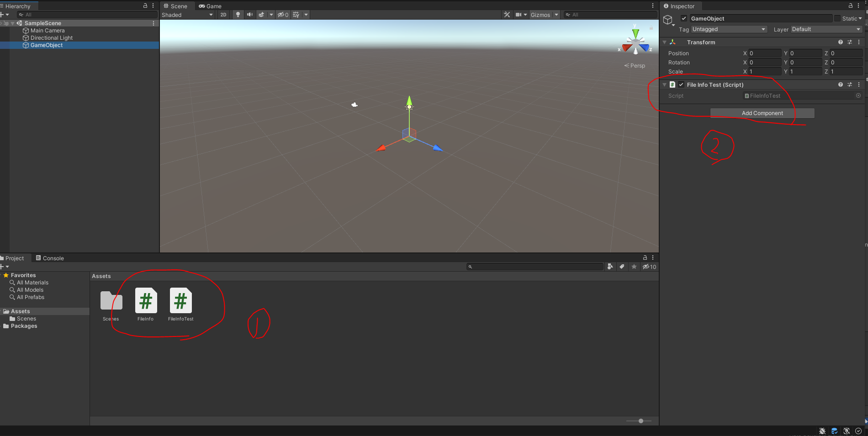Toggle scene view lighting icon
This screenshot has height=436, width=868.
[238, 14]
